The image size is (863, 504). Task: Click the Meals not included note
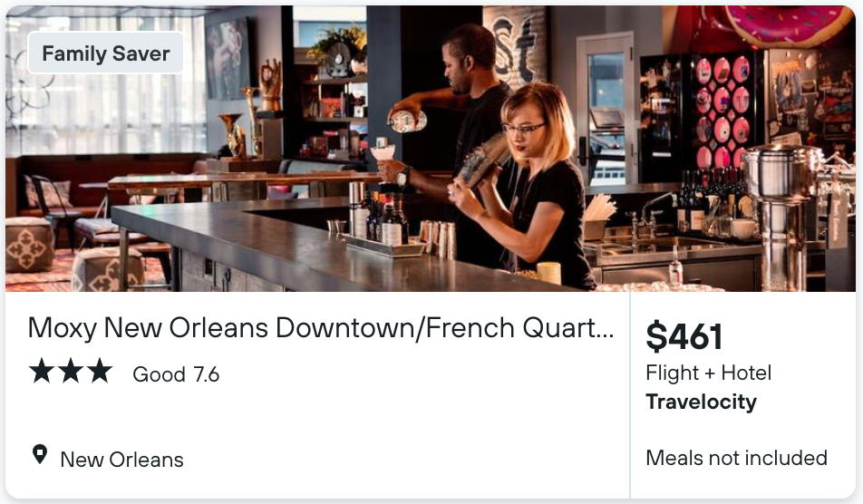pos(736,458)
